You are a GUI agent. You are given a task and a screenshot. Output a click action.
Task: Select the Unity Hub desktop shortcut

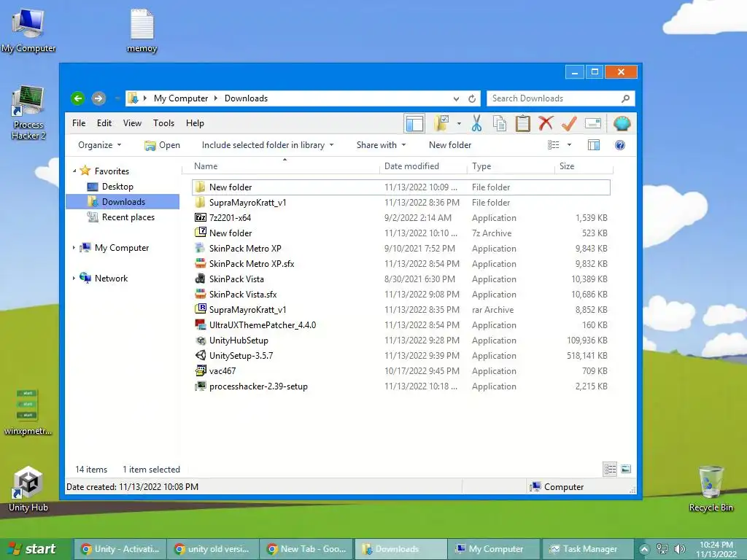[x=28, y=489]
